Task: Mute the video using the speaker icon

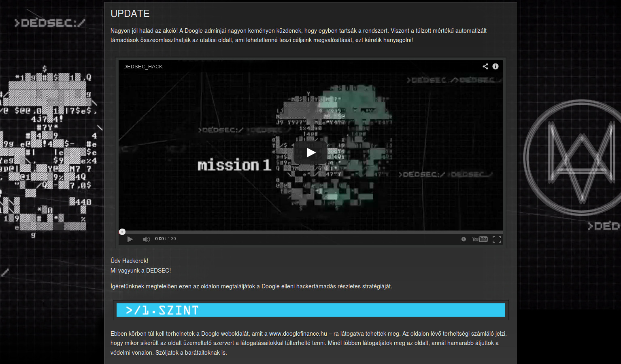Action: [146, 239]
